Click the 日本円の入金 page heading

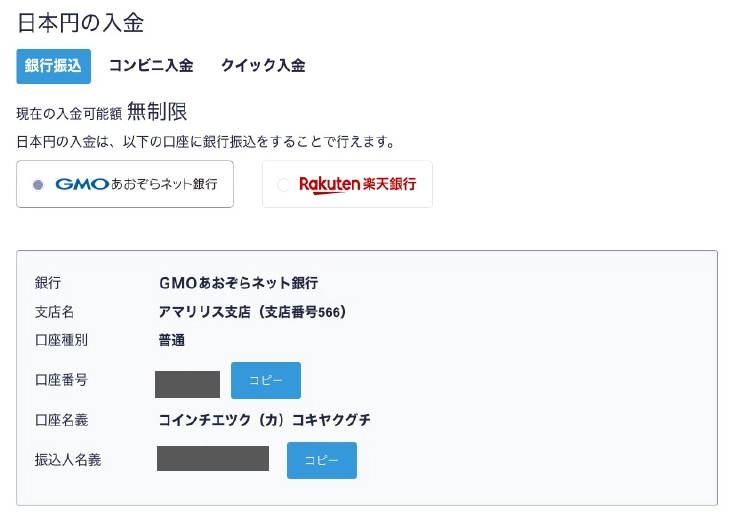coord(80,23)
